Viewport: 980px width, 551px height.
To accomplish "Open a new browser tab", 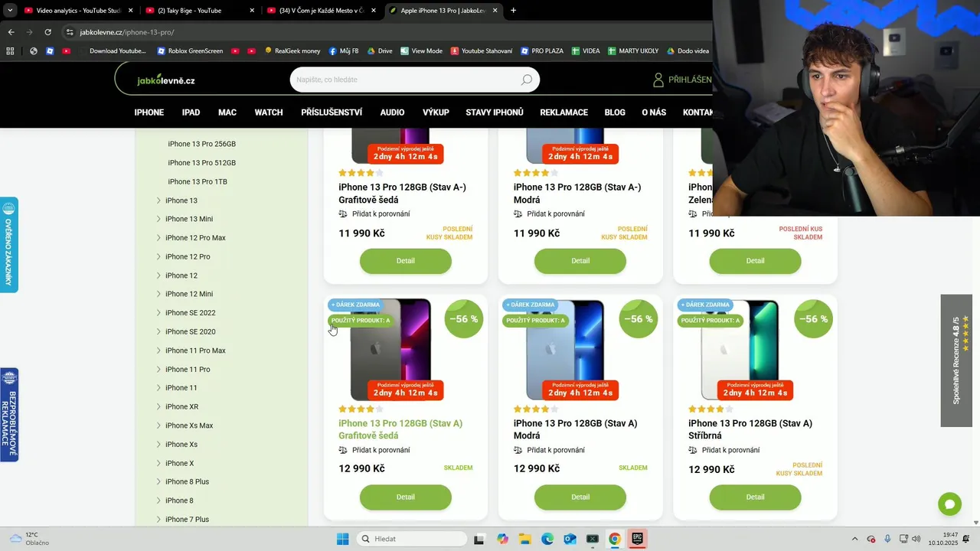I will pos(513,11).
